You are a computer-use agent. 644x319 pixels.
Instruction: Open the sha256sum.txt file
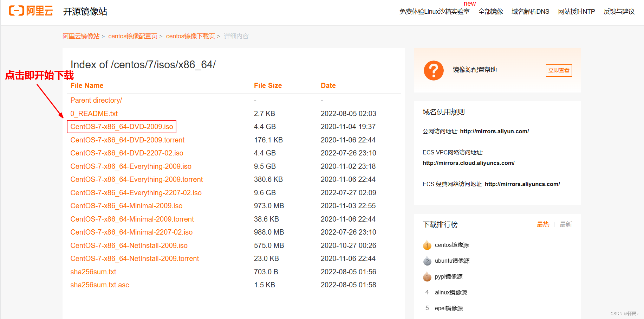[93, 272]
